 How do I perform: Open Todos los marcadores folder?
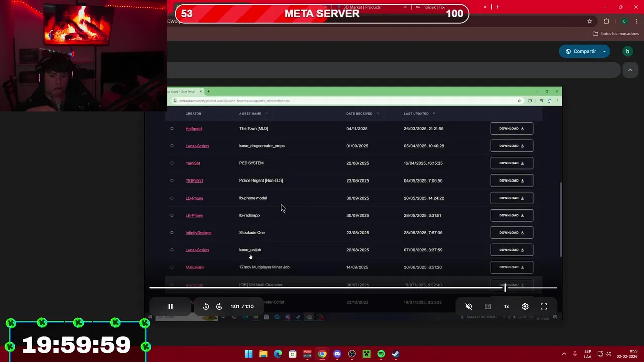pyautogui.click(x=616, y=34)
